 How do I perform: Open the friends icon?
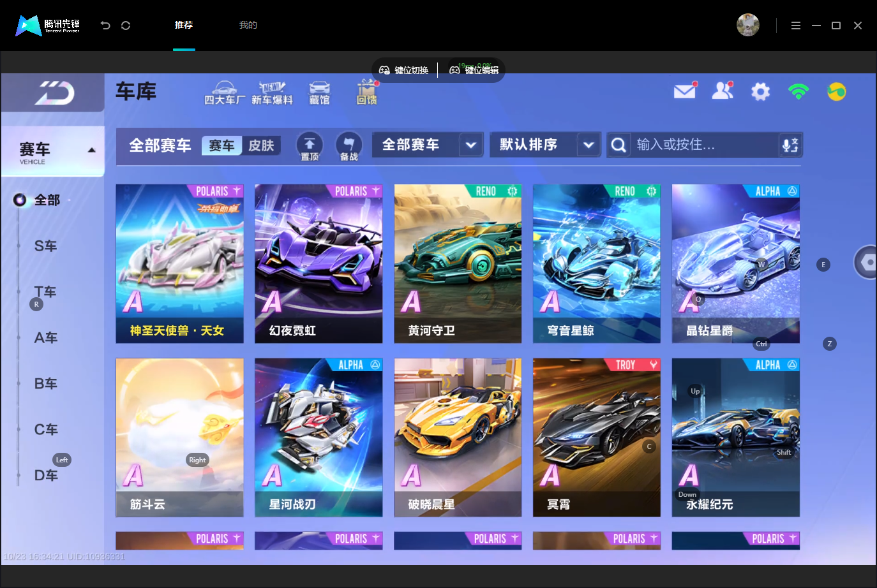(723, 91)
